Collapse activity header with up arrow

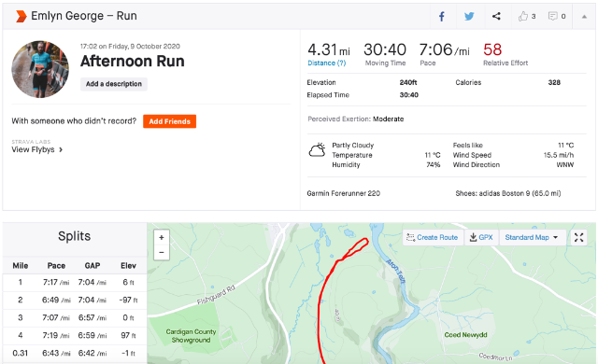[x=584, y=17]
